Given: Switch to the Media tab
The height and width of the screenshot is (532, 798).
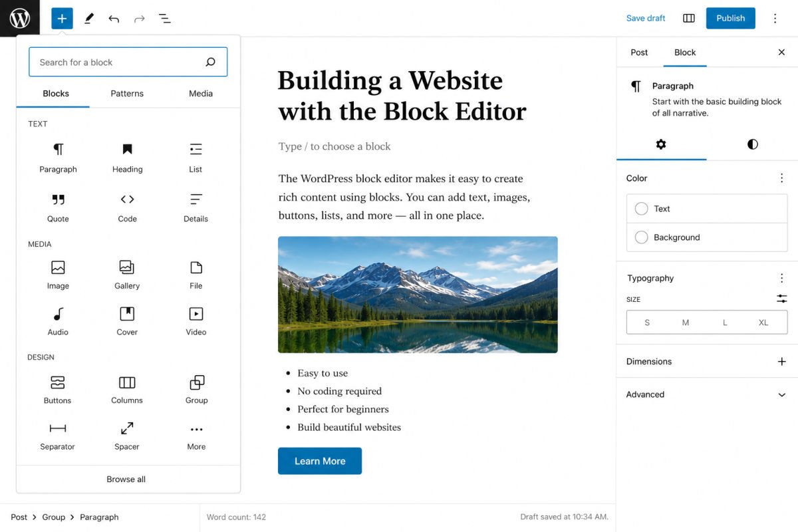Looking at the screenshot, I should pyautogui.click(x=201, y=94).
